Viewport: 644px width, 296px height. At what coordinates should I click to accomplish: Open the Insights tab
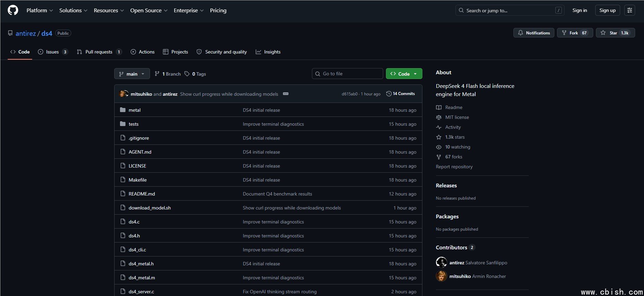(x=268, y=52)
